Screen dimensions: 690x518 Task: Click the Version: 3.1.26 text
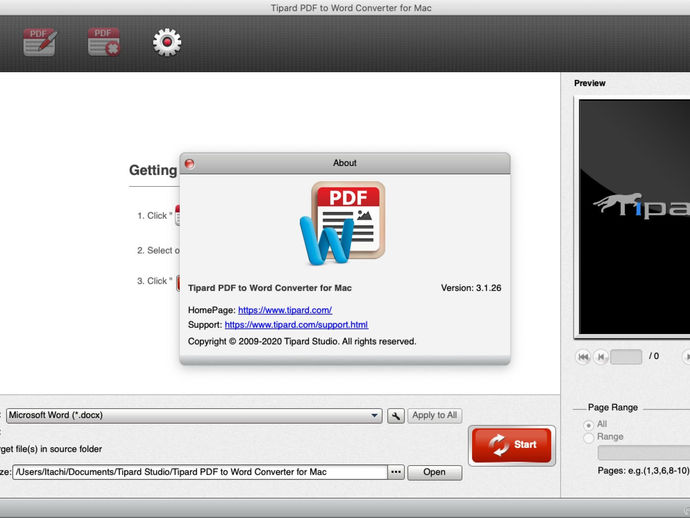(471, 288)
